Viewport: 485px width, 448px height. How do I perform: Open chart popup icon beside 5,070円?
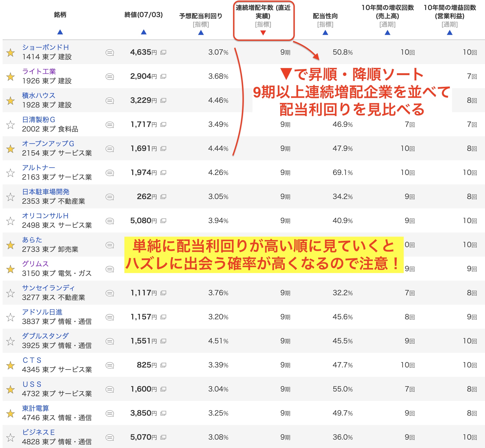tap(163, 437)
